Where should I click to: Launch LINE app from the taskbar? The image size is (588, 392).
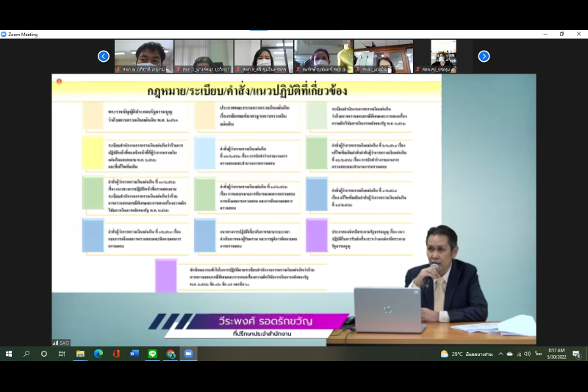point(152,354)
